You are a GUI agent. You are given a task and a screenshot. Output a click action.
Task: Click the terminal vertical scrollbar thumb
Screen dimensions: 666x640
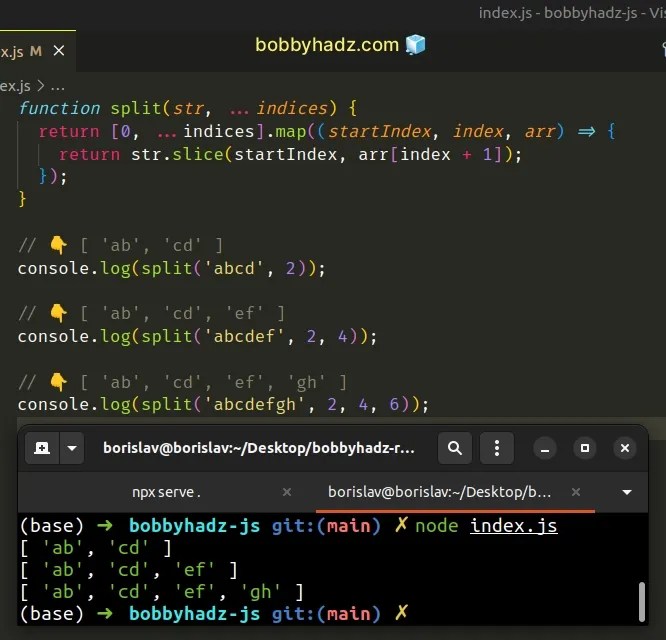click(642, 601)
